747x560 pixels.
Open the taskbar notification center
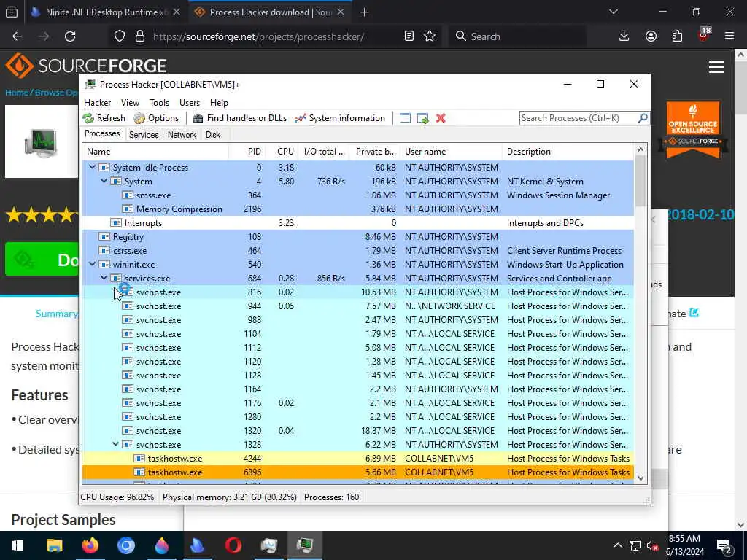(724, 546)
